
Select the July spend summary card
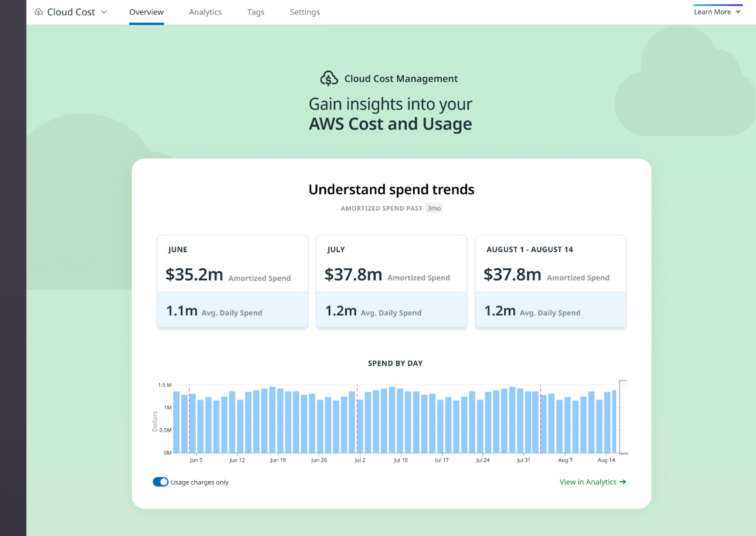tap(391, 281)
